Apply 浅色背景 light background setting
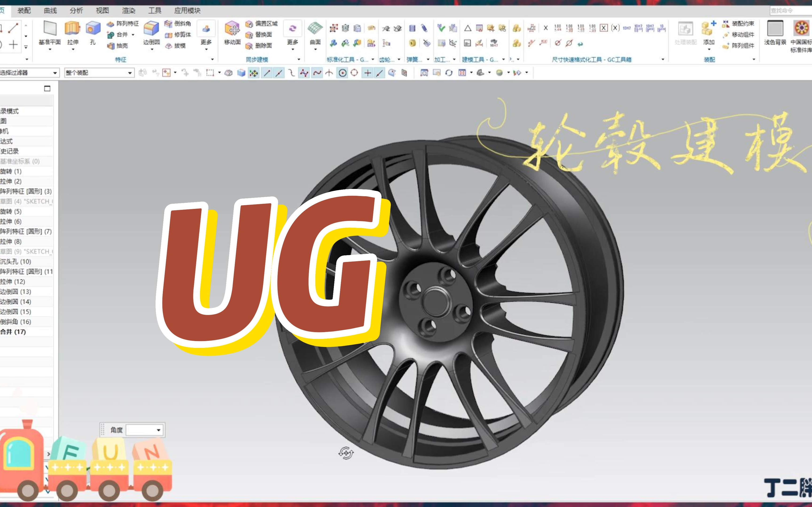812x507 pixels. (x=775, y=32)
